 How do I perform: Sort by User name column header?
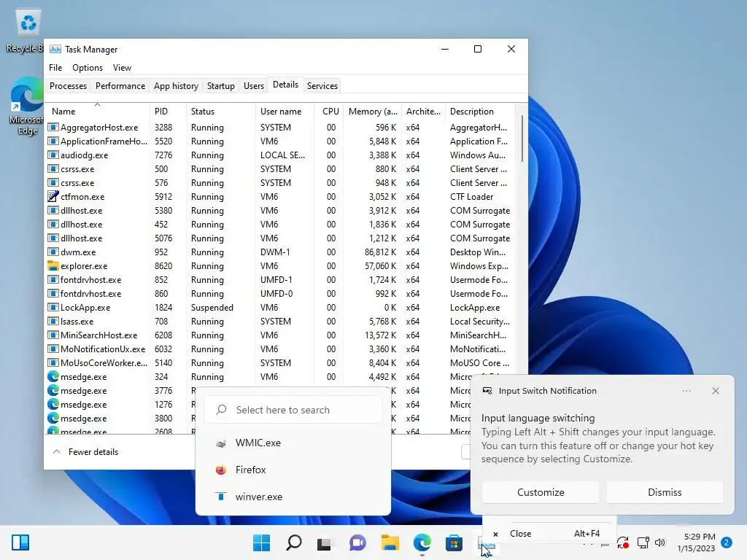click(x=285, y=111)
